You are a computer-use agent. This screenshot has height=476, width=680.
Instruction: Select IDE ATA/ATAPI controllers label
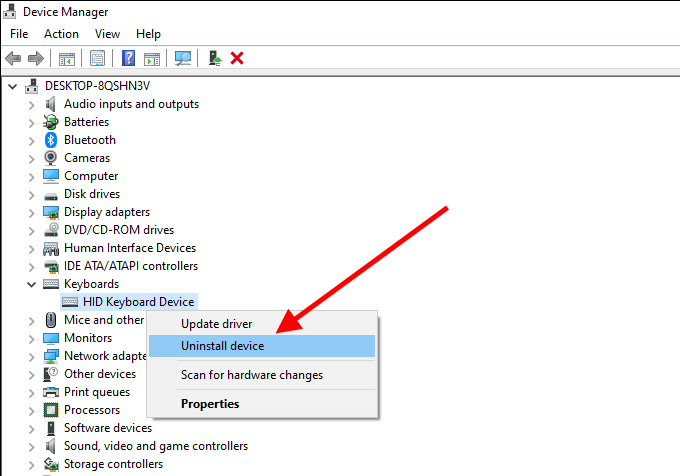[x=131, y=266]
